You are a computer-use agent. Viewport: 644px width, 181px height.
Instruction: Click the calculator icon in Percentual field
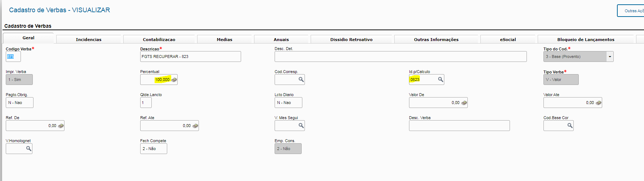pos(174,80)
